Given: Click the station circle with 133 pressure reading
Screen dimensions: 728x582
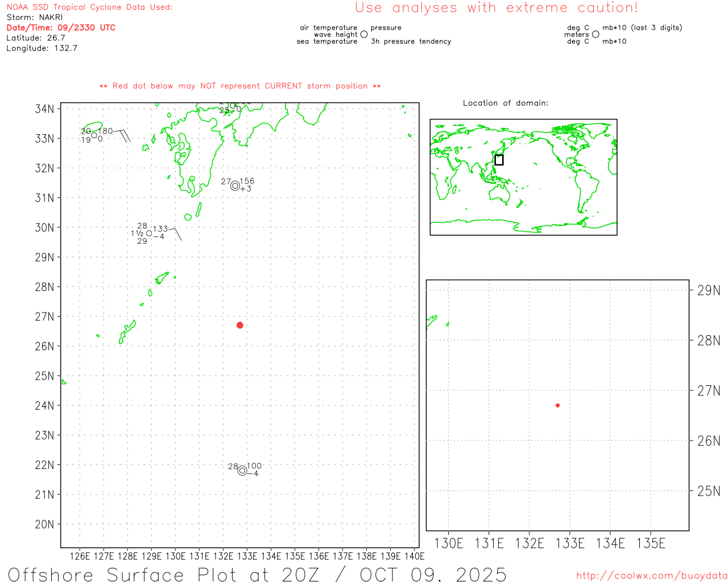Looking at the screenshot, I should click(x=149, y=233).
